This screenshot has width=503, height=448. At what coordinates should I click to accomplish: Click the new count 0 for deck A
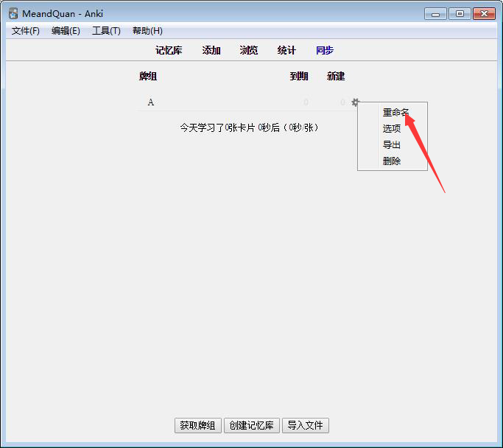coord(342,102)
